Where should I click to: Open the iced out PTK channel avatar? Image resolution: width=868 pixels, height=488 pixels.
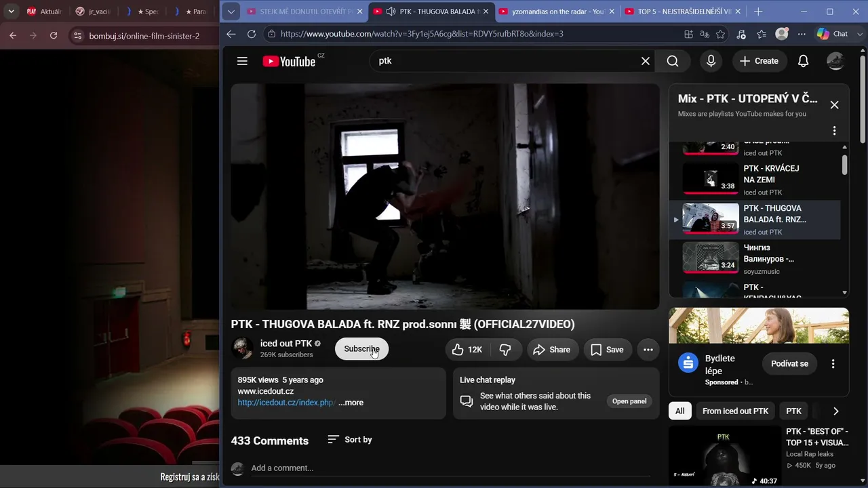tap(242, 348)
